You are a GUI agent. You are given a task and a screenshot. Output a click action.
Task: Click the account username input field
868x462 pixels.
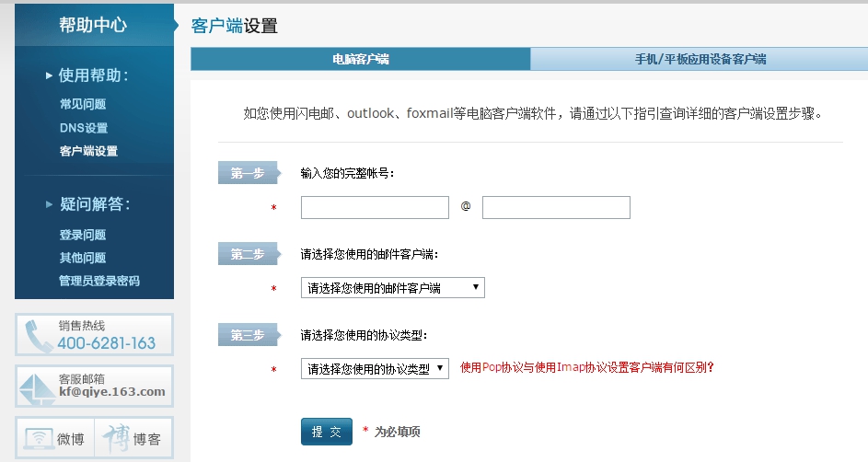(375, 208)
